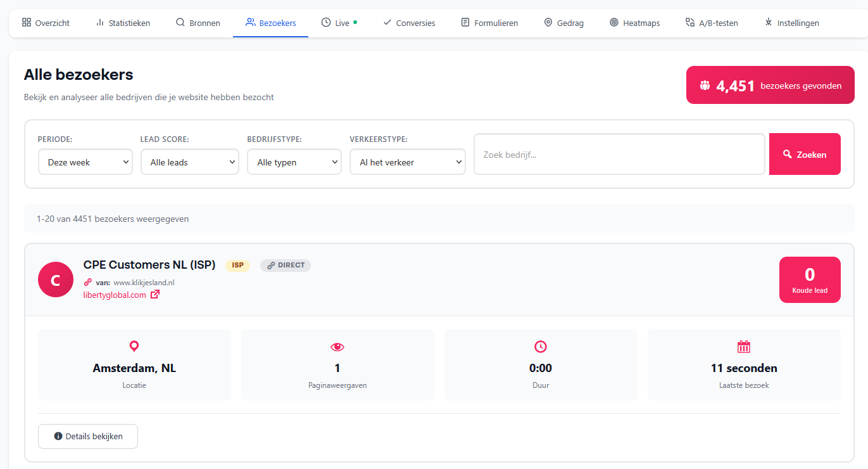This screenshot has width=868, height=469.
Task: Click the '4,451 bezoekers gevonden' badge
Action: pyautogui.click(x=771, y=85)
